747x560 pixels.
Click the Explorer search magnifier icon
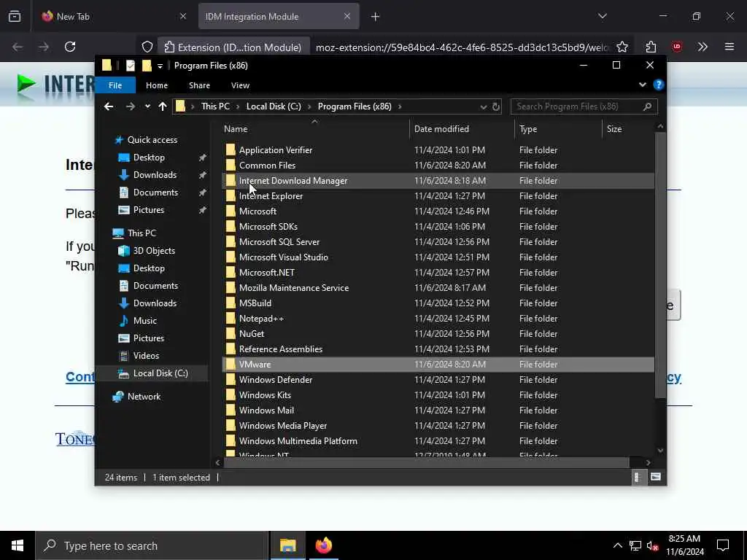(647, 106)
